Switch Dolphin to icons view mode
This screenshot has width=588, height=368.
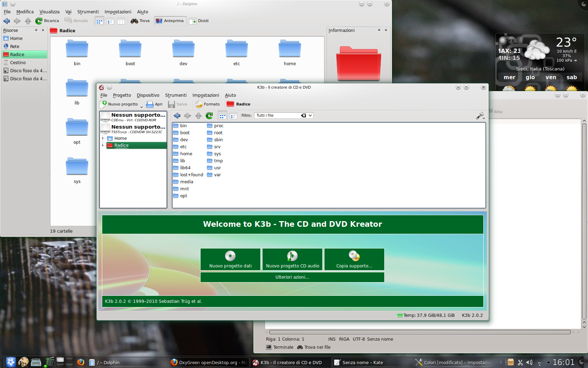tap(99, 21)
